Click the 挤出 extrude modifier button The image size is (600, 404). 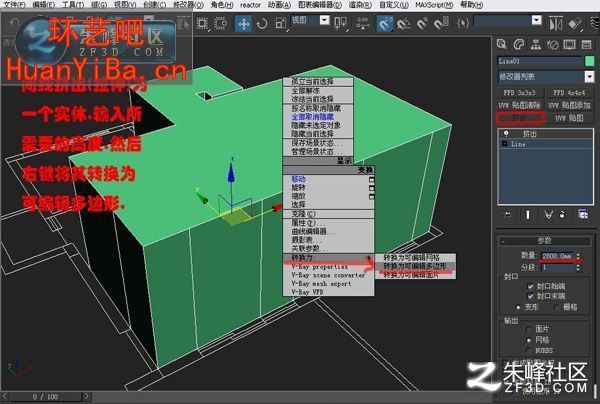click(519, 118)
